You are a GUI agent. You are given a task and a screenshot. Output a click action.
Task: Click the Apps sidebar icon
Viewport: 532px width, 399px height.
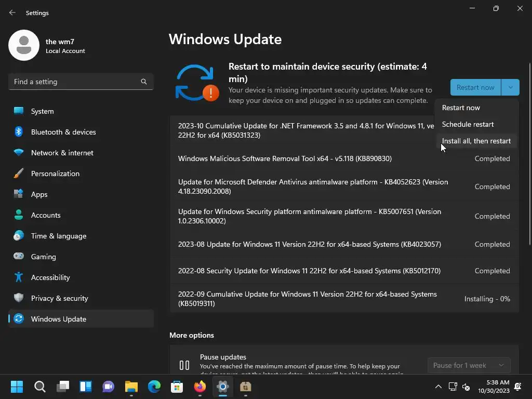click(19, 194)
